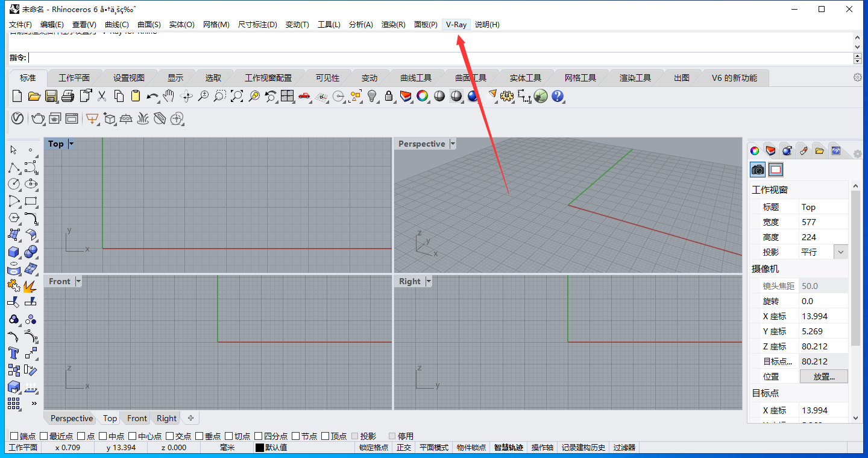This screenshot has height=458, width=868.
Task: Add new viewport tab with plus
Action: (x=190, y=418)
